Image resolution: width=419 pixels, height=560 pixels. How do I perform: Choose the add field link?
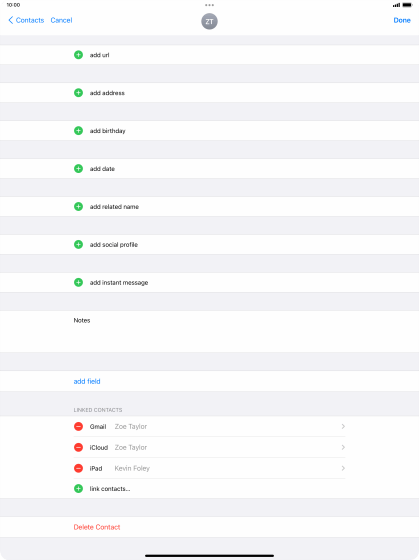[x=87, y=381]
